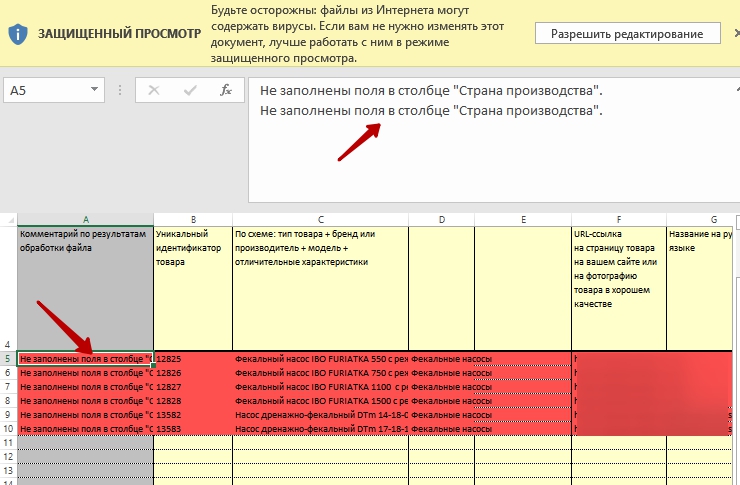This screenshot has width=740, height=485.
Task: Click the Insert Function fx icon
Action: tap(226, 90)
